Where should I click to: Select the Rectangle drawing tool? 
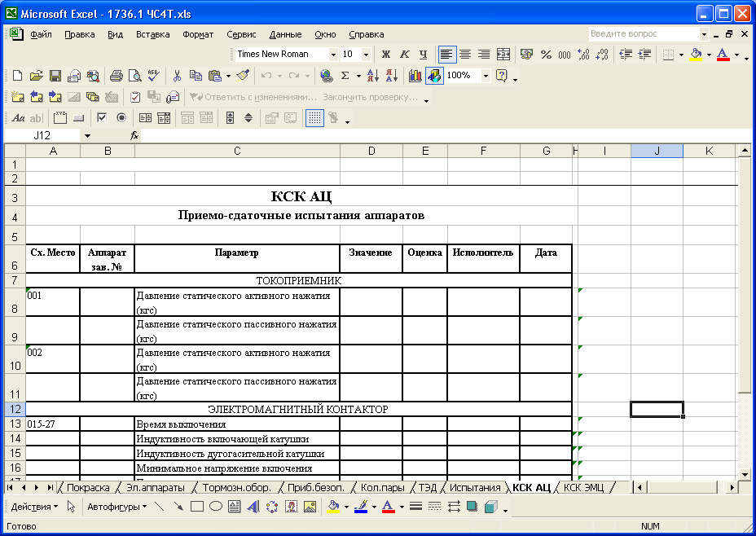tap(196, 507)
